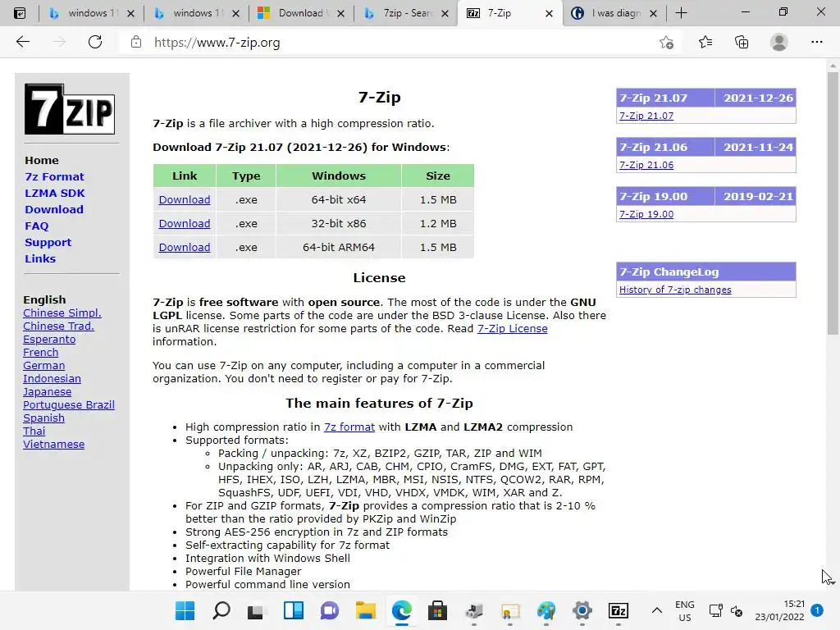Open the Widgets taskbar icon
840x630 pixels.
point(293,610)
